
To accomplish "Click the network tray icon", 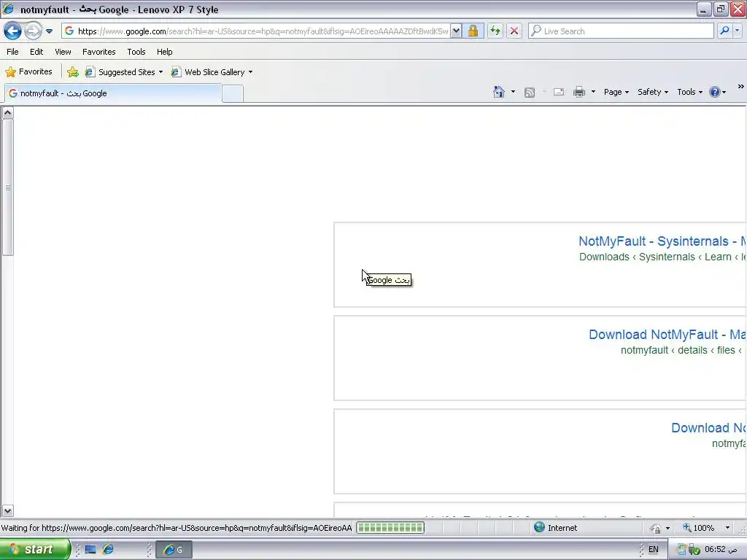I will pos(682,549).
